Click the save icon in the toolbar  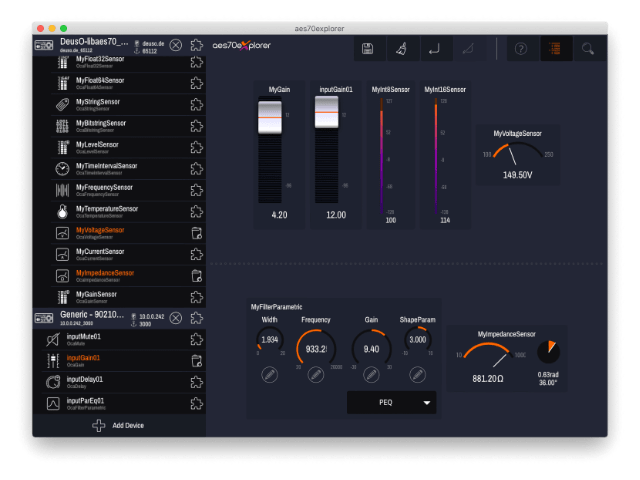pyautogui.click(x=368, y=48)
